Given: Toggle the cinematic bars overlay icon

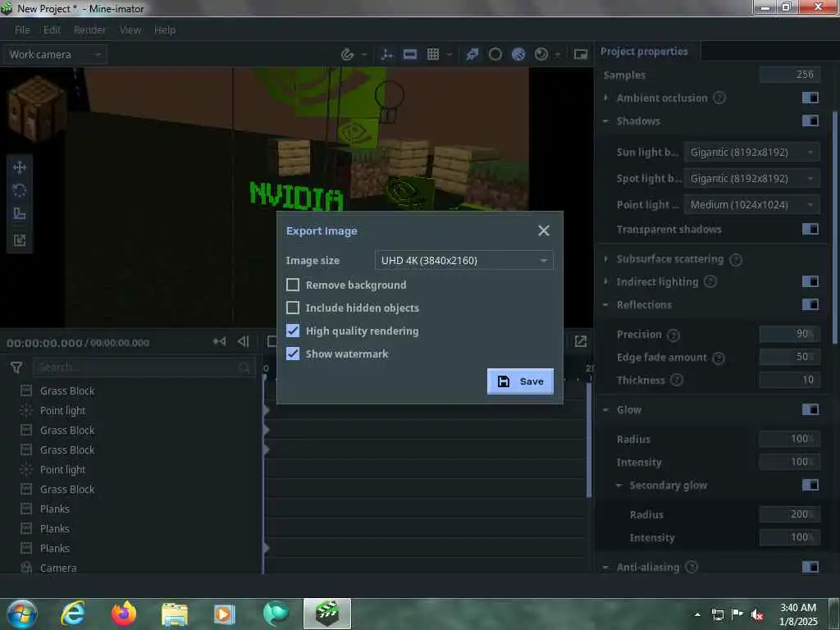Looking at the screenshot, I should click(x=410, y=54).
